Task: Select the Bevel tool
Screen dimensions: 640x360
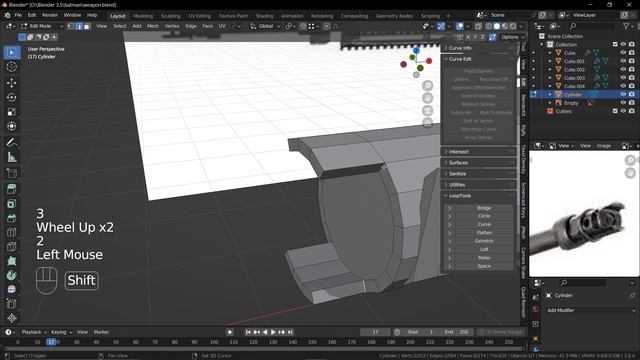Action: (x=11, y=218)
